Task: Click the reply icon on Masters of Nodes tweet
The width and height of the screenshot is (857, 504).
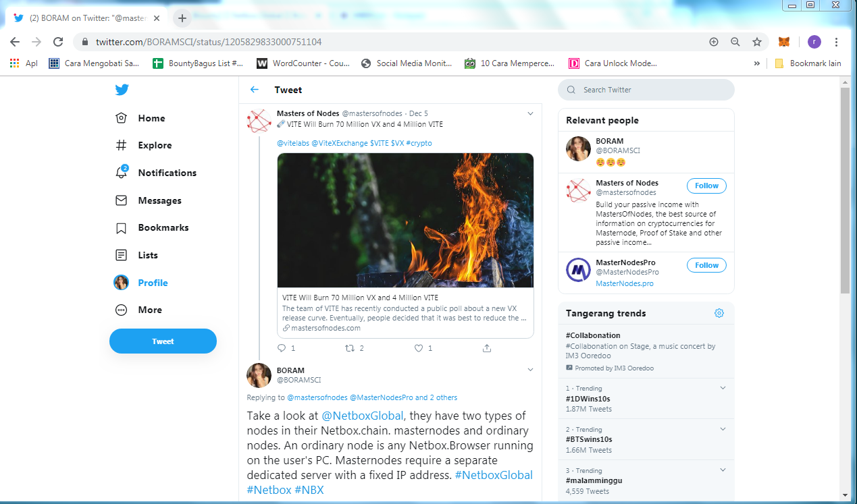Action: point(282,348)
